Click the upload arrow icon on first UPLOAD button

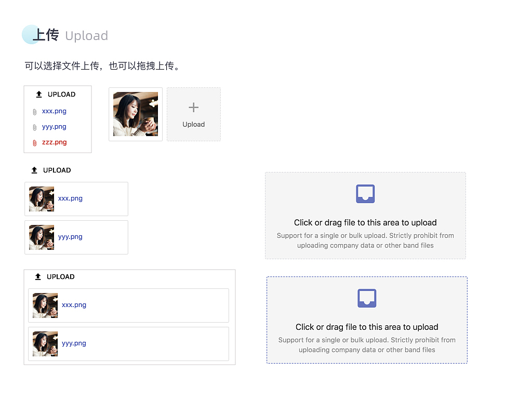(39, 94)
